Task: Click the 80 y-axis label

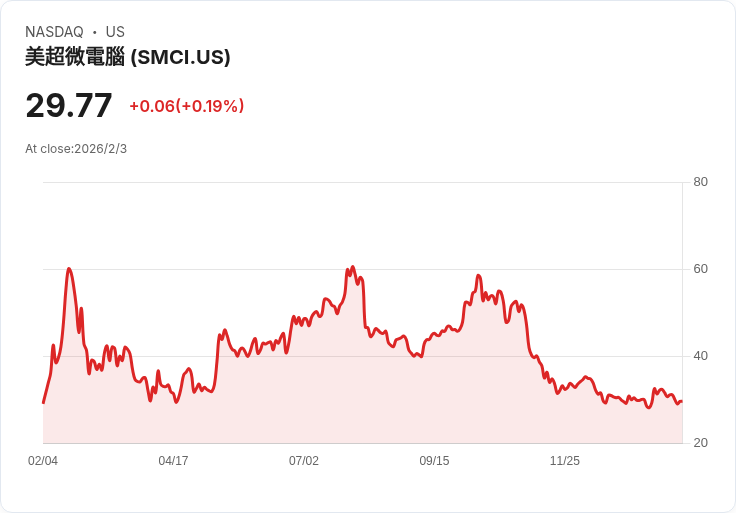Action: pos(701,182)
